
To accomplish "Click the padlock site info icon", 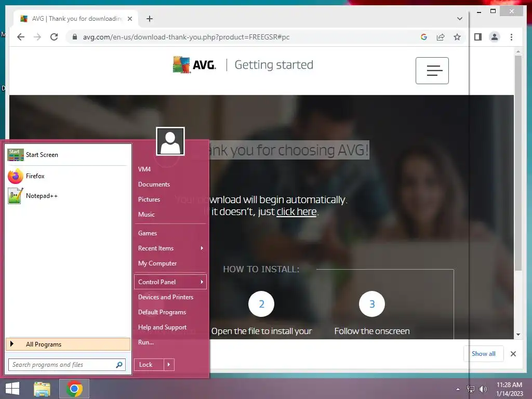I will point(75,37).
